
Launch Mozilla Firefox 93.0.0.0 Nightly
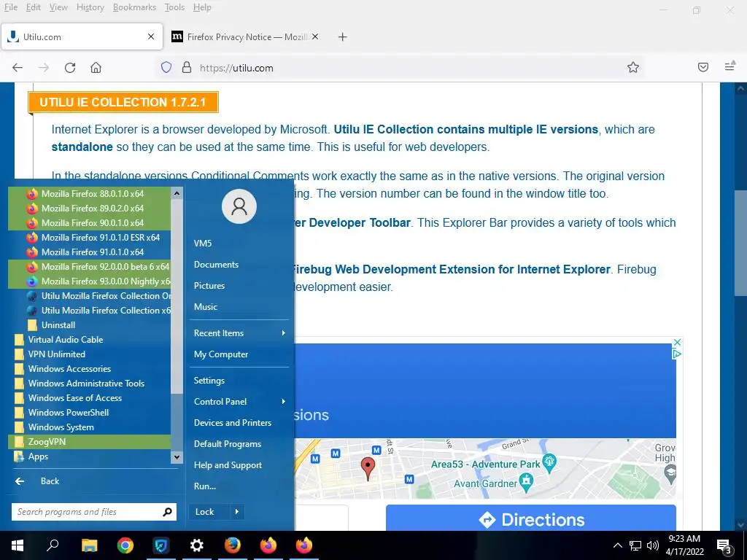(89, 281)
